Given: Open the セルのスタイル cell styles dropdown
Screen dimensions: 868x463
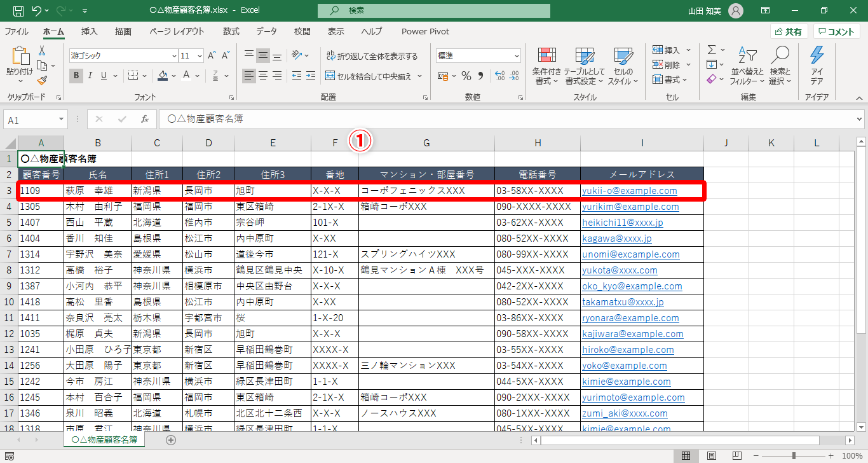Looking at the screenshot, I should (623, 66).
